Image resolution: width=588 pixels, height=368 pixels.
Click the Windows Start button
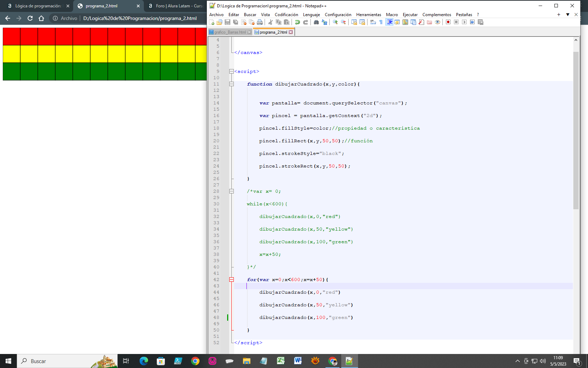[8, 361]
